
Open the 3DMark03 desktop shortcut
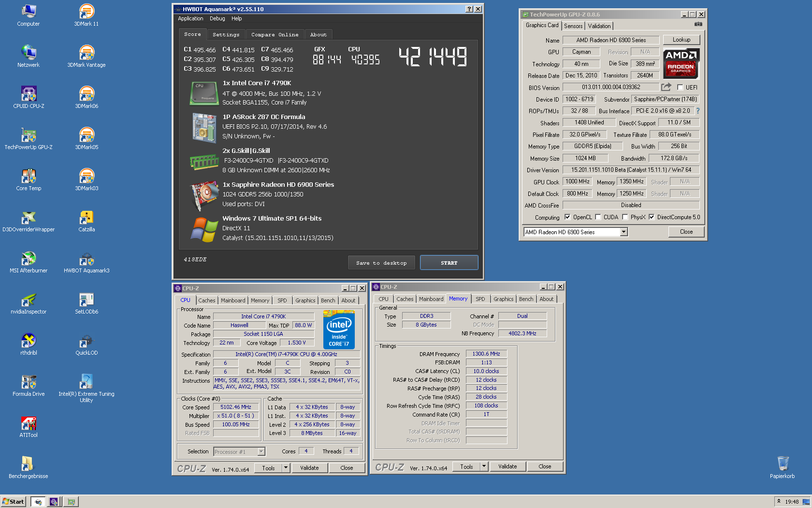pos(87,179)
